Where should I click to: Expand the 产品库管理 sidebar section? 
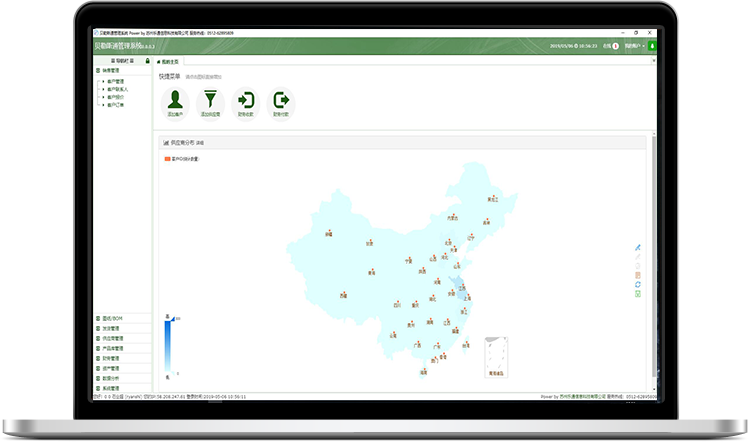pos(123,348)
